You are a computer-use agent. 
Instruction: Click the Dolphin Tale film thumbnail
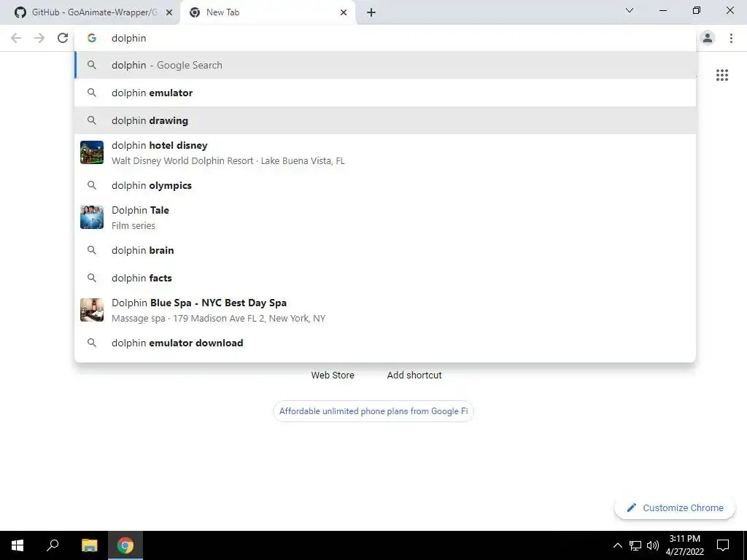tap(92, 217)
